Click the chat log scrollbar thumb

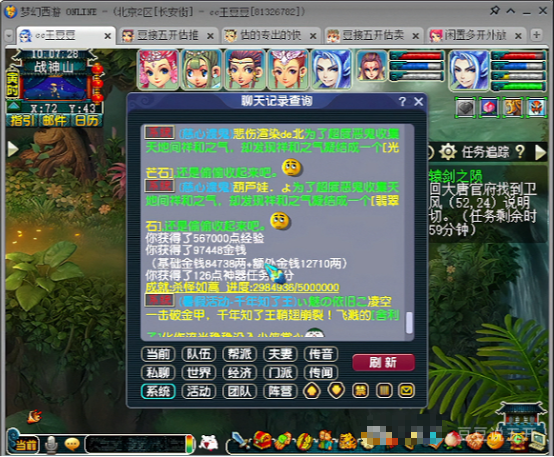pyautogui.click(x=409, y=322)
